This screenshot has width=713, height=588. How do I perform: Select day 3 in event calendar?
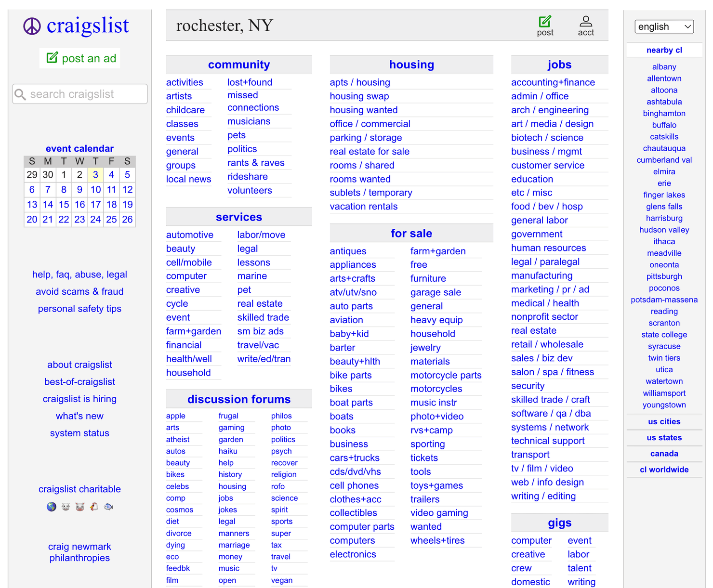[x=95, y=175]
